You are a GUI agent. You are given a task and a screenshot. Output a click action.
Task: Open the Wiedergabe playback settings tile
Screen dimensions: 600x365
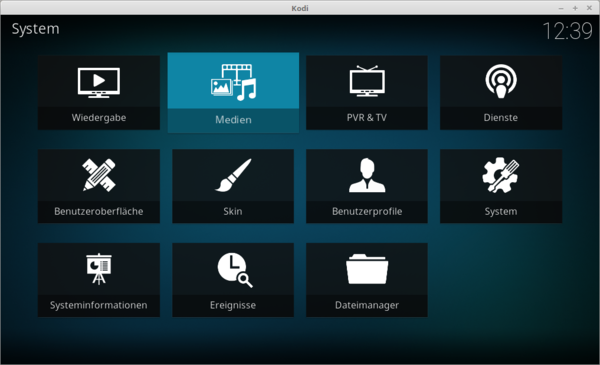tap(99, 93)
